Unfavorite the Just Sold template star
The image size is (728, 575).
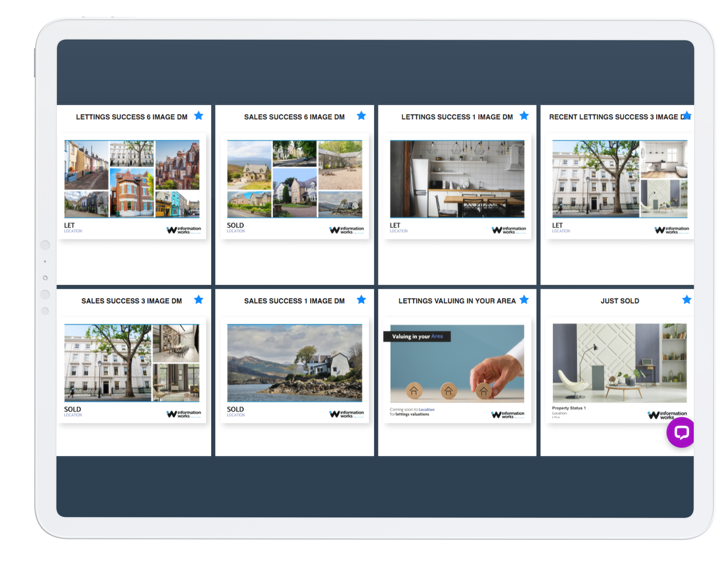point(687,300)
